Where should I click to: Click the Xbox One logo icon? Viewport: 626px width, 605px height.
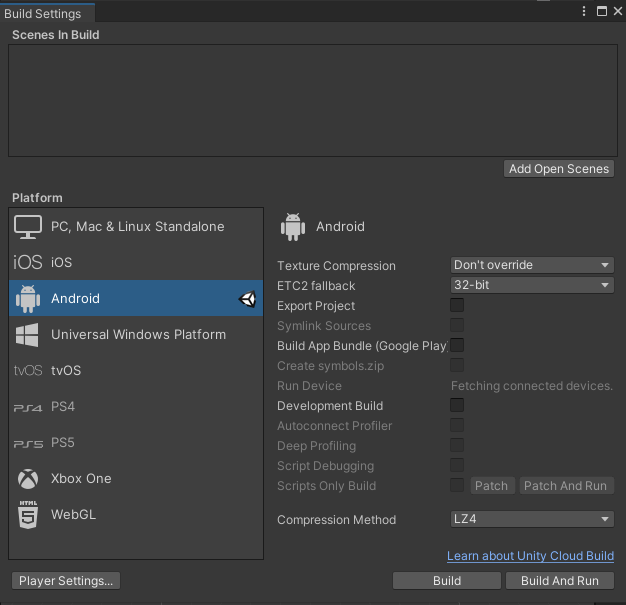click(28, 479)
